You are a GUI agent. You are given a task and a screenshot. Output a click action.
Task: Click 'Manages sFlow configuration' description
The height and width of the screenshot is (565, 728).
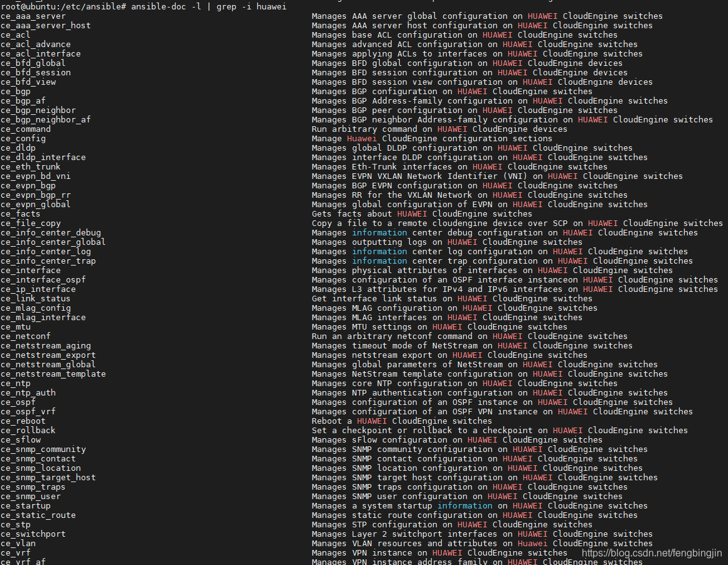457,440
